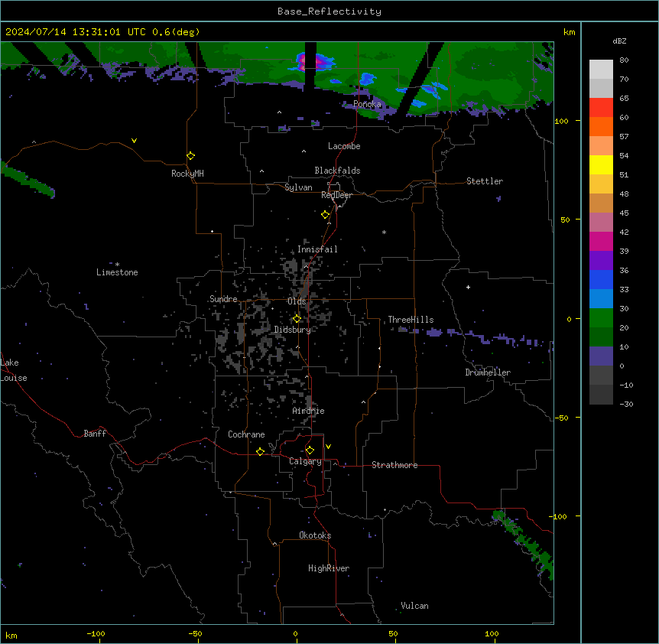The image size is (659, 644).
Task: Select the purple 36-39 dBZ legend swatch
Action: coord(601,261)
